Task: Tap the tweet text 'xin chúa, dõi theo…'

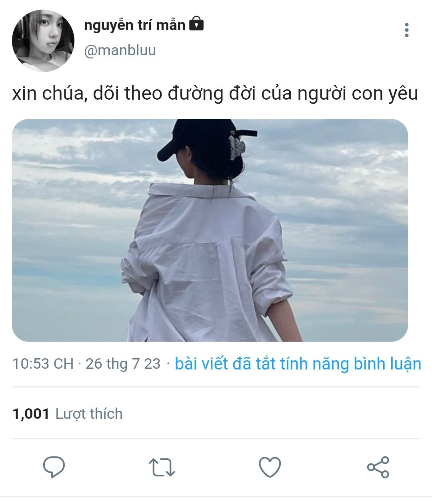Action: click(215, 94)
